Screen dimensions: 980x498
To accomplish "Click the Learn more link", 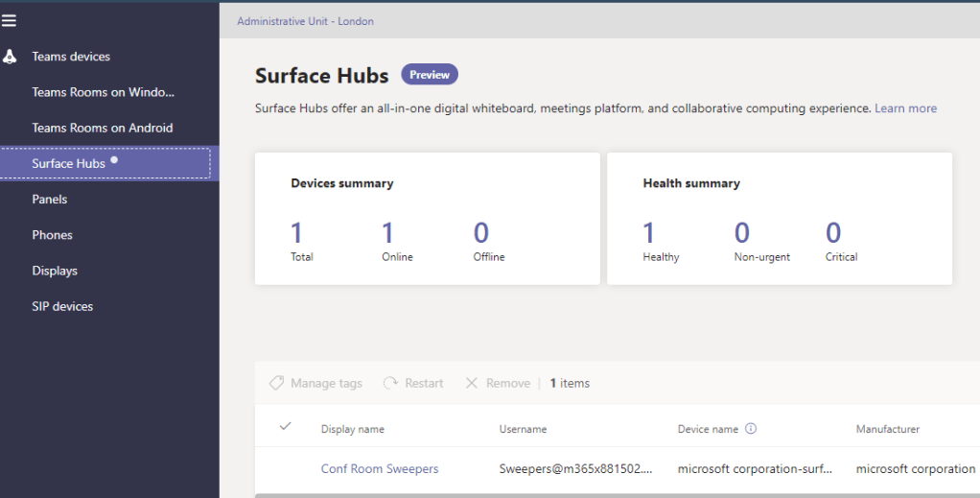I will (905, 108).
